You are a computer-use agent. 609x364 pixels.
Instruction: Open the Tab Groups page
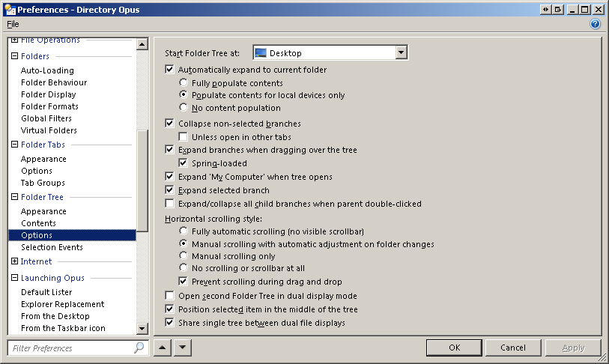[43, 183]
